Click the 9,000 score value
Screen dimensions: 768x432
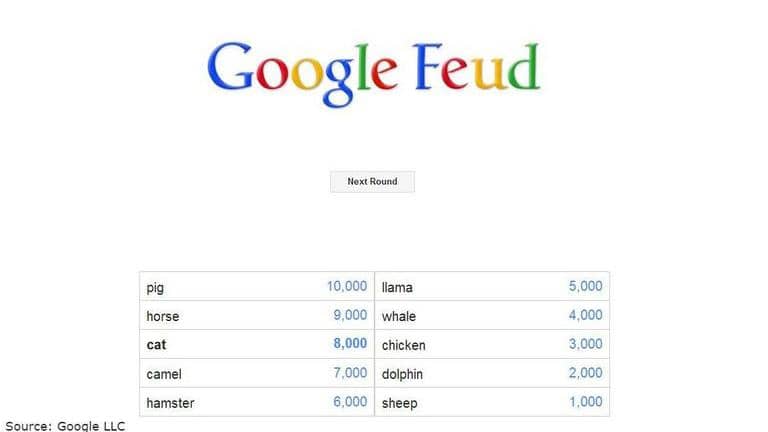[350, 315]
